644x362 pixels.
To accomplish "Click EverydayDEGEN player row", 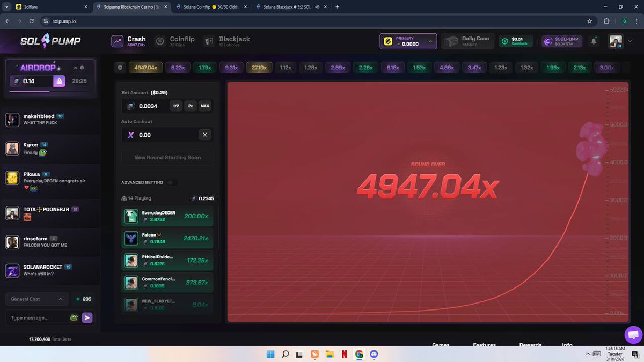I will tap(167, 216).
